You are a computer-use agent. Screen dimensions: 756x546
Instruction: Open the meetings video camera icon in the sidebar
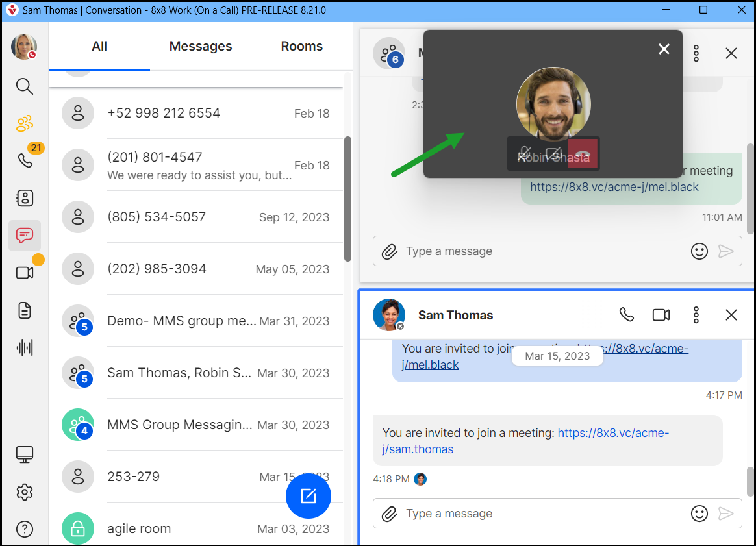pyautogui.click(x=25, y=273)
